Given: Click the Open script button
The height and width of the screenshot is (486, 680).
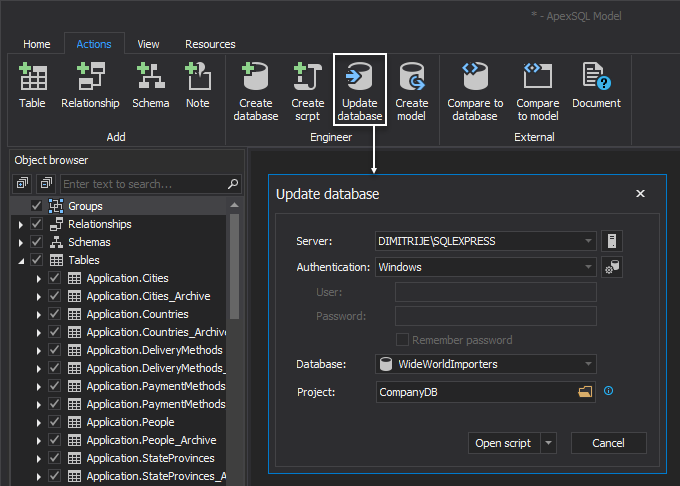Looking at the screenshot, I should point(504,443).
